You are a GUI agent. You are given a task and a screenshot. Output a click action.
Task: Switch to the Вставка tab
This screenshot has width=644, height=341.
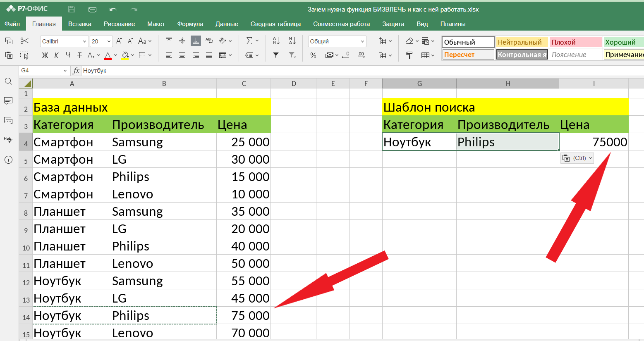80,24
